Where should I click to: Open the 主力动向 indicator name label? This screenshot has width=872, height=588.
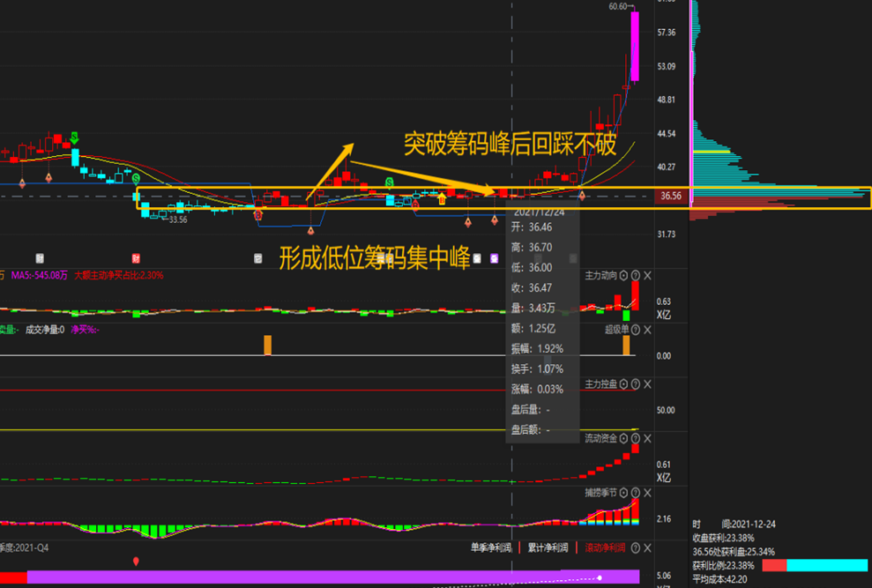(600, 275)
